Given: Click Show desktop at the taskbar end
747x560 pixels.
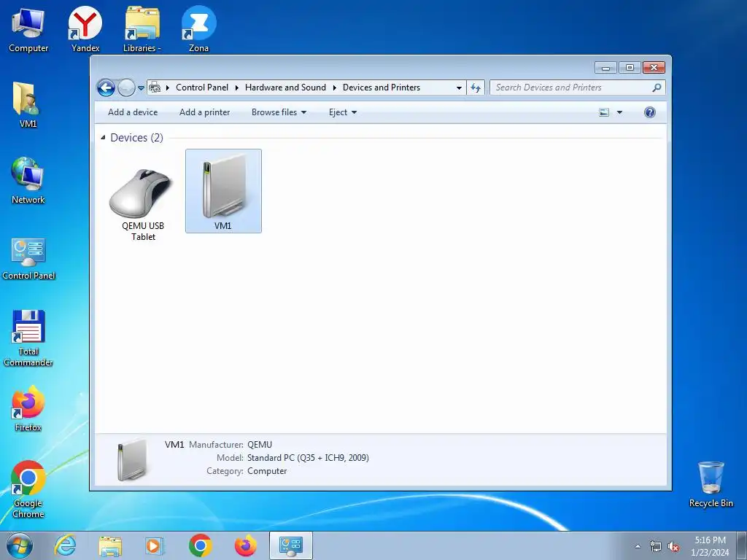Looking at the screenshot, I should pos(742,545).
